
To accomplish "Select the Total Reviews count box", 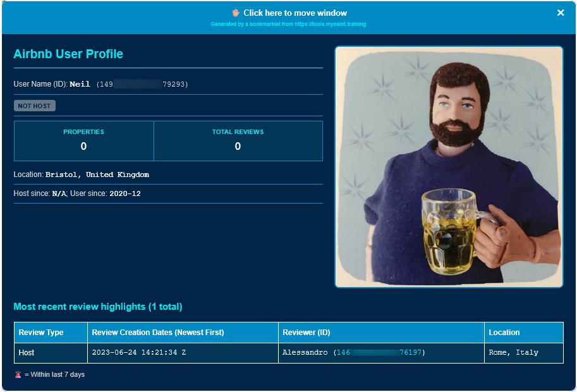I will click(x=238, y=140).
